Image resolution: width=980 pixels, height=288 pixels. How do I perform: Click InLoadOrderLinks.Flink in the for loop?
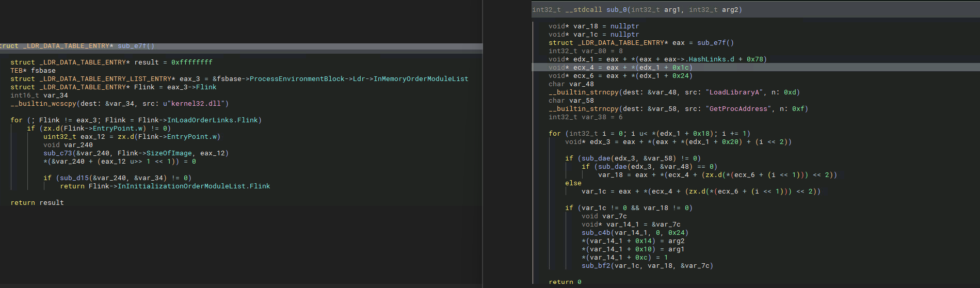[213, 120]
